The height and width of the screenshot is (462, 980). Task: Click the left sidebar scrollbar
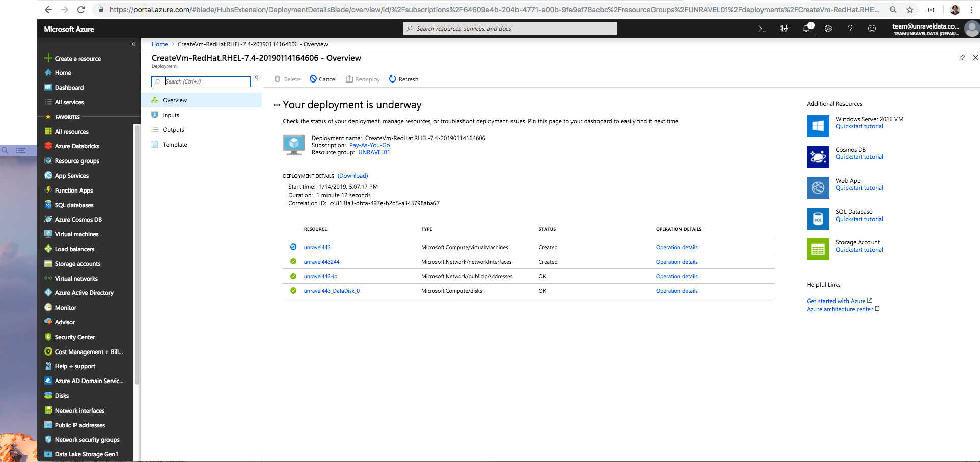(x=137, y=255)
